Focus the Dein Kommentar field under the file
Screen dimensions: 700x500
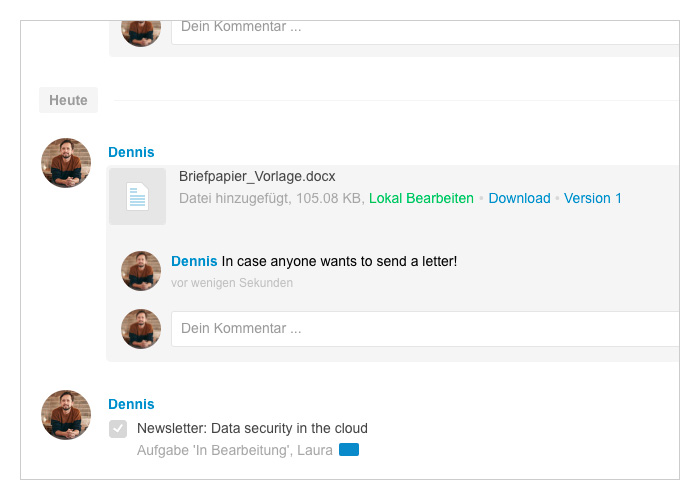(425, 329)
